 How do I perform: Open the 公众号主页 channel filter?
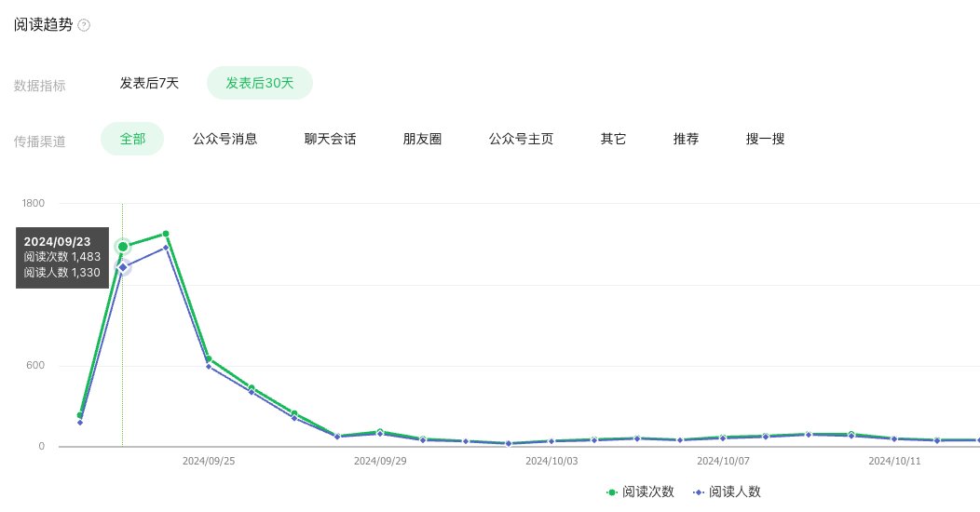click(522, 139)
